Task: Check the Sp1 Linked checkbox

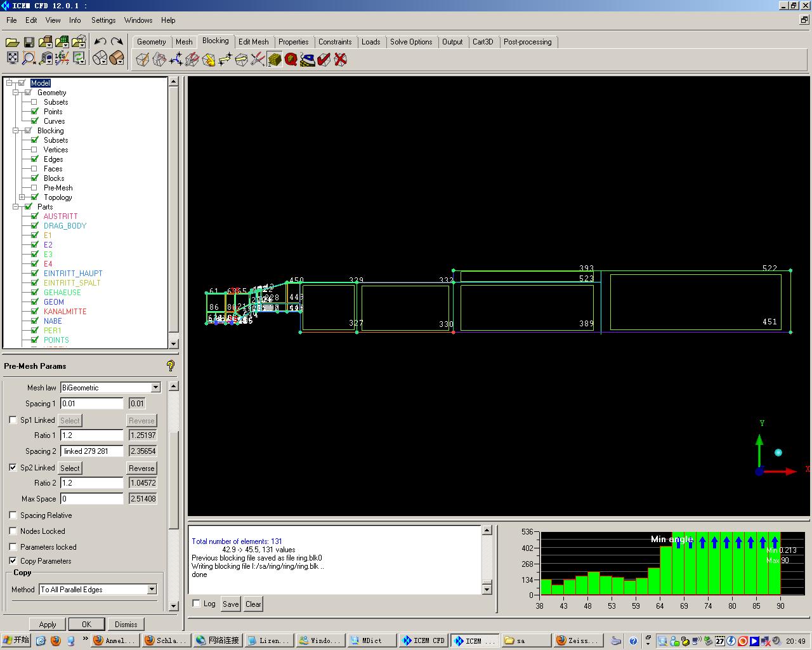Action: [13, 420]
